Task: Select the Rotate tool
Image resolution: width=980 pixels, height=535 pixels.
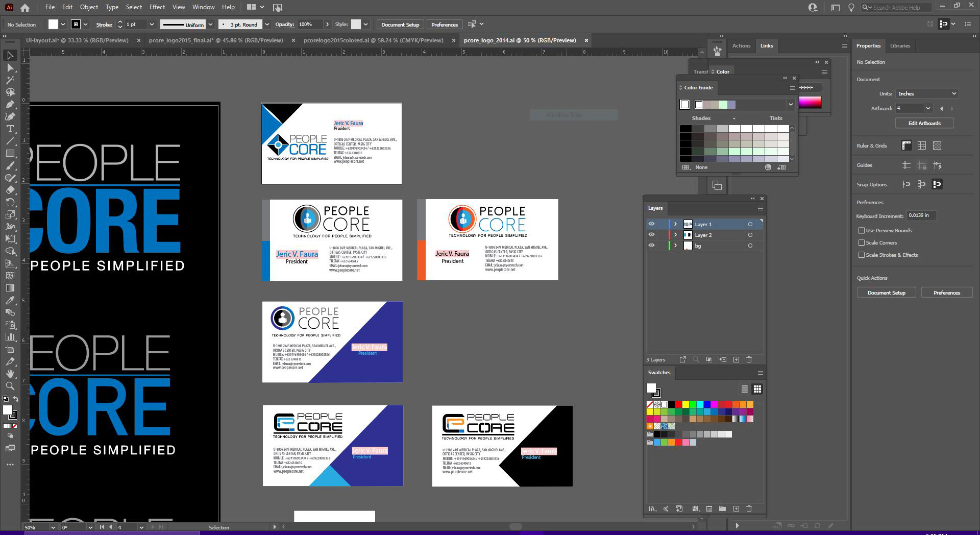Action: point(10,202)
